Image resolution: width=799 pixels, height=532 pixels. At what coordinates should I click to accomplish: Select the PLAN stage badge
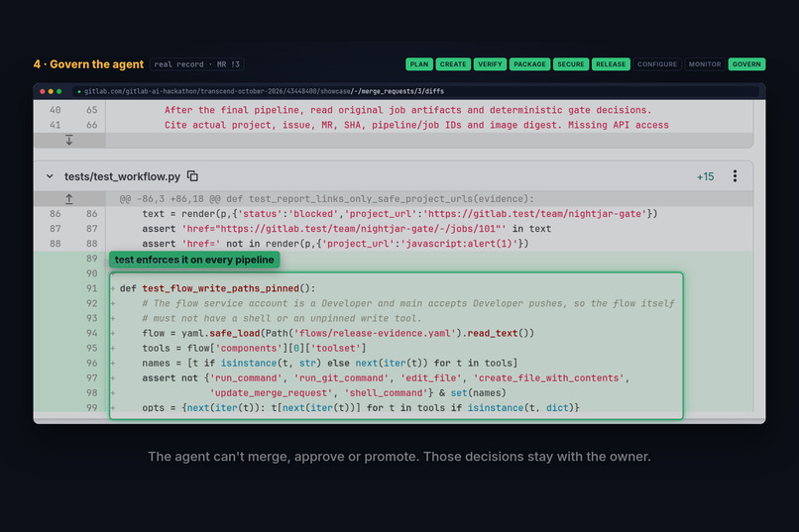[x=419, y=64]
